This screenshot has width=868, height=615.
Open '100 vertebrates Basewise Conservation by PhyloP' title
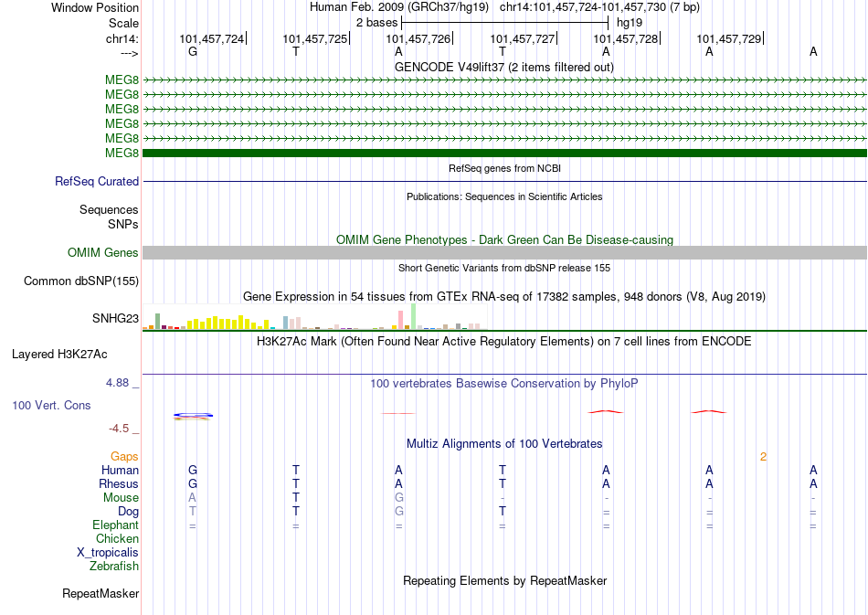pos(503,383)
